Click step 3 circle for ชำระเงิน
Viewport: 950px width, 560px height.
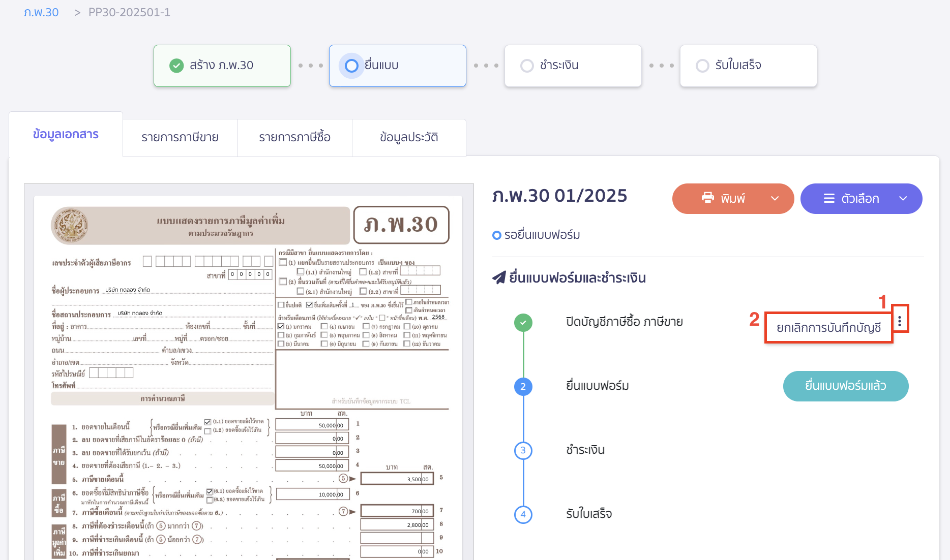[x=523, y=450]
